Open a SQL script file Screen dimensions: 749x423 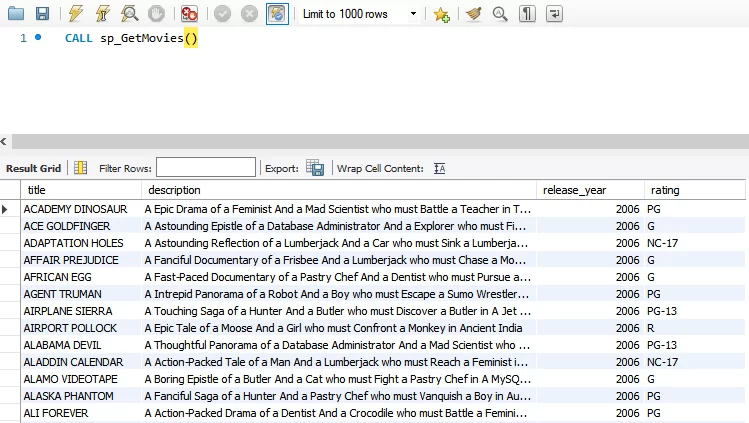point(15,14)
